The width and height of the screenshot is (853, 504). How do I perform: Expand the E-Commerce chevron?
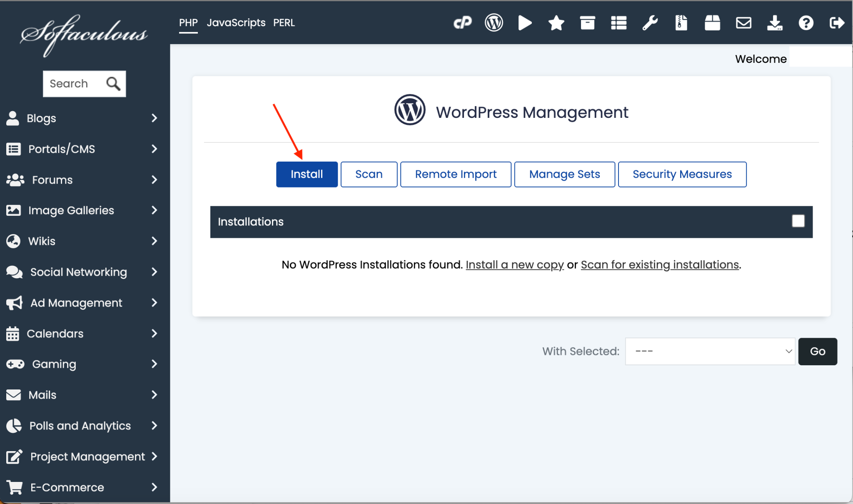[x=155, y=487]
